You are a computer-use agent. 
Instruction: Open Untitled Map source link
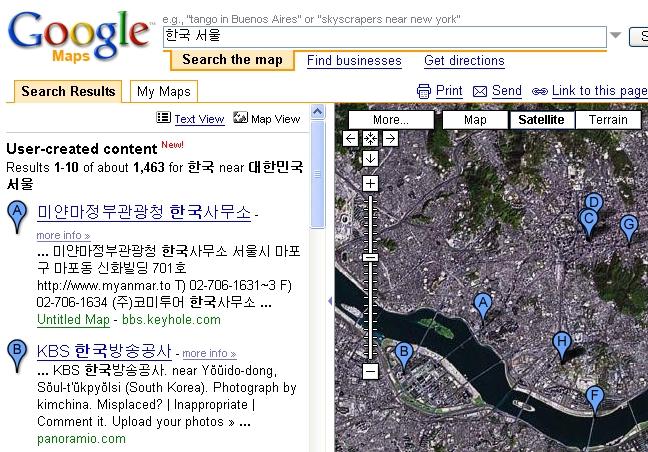(x=74, y=320)
